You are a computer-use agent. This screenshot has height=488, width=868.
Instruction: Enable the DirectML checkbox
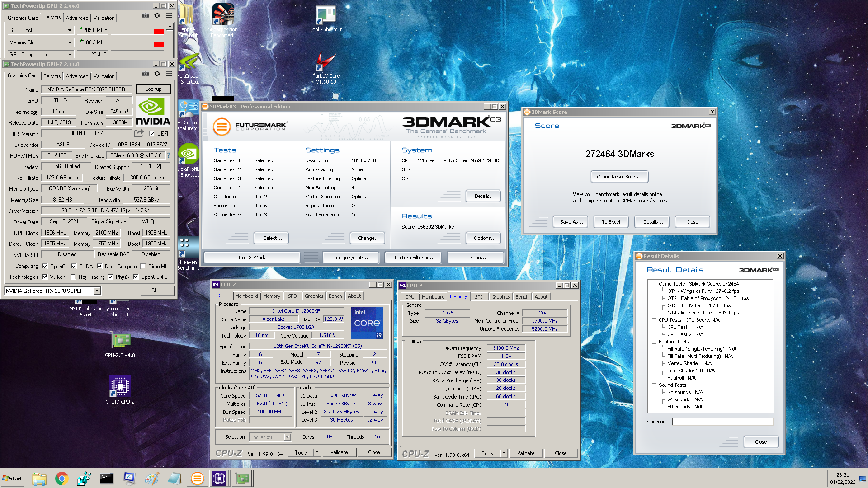click(x=143, y=266)
